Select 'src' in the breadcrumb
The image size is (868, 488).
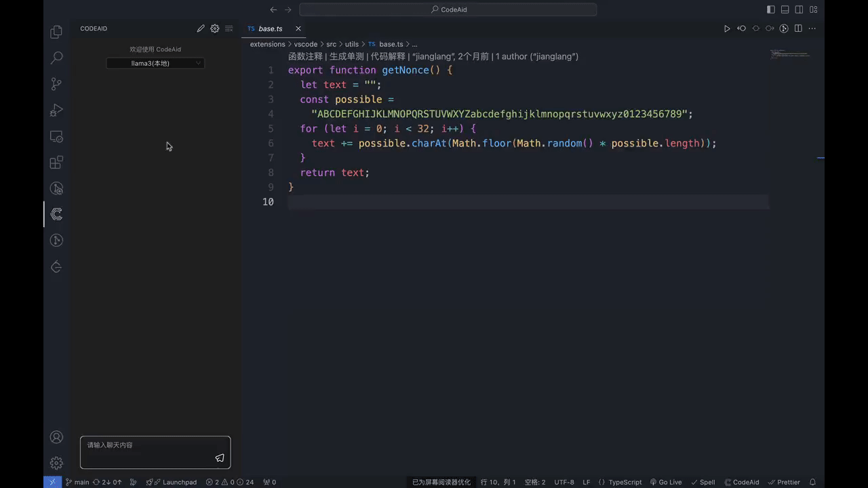pyautogui.click(x=331, y=44)
